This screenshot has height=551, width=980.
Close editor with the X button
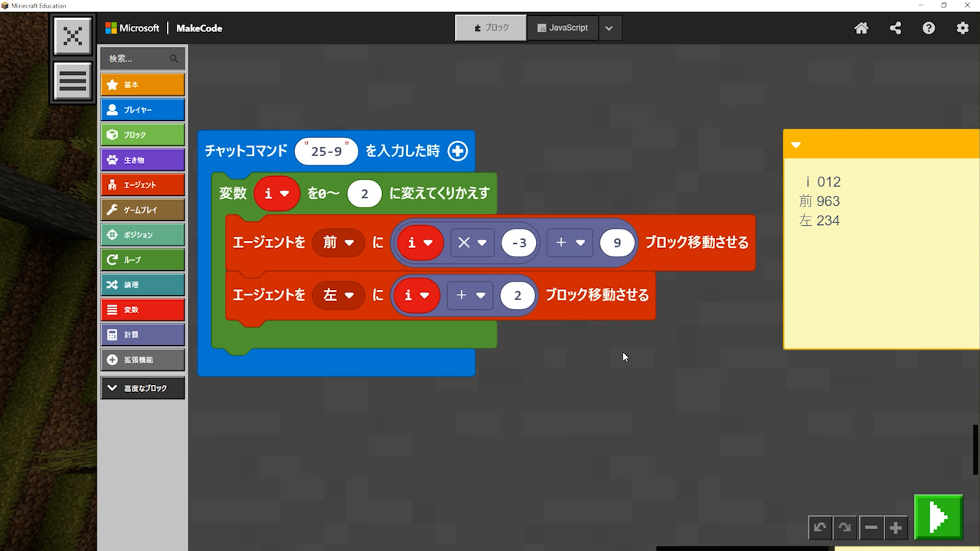point(73,36)
